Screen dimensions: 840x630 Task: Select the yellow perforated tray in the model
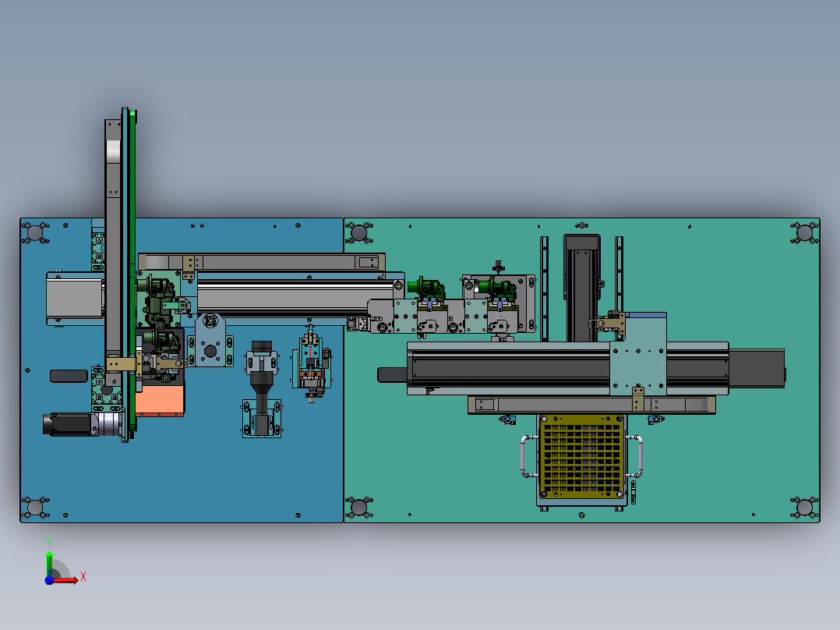click(x=582, y=457)
